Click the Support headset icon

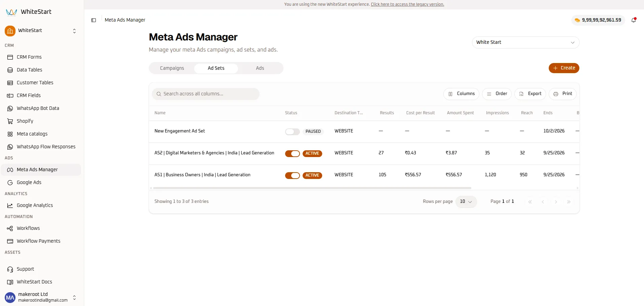click(10, 269)
